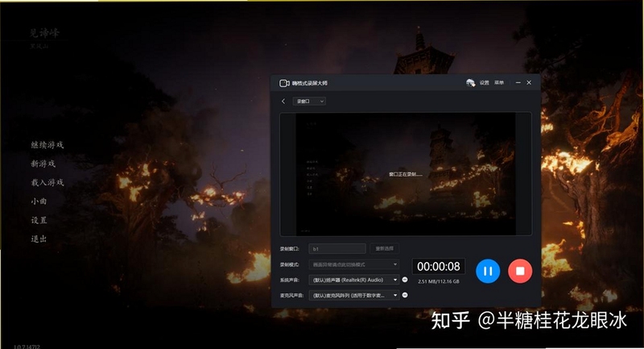Click the avatar icon beside 设置
Screen dimensions: 644x349
point(471,83)
